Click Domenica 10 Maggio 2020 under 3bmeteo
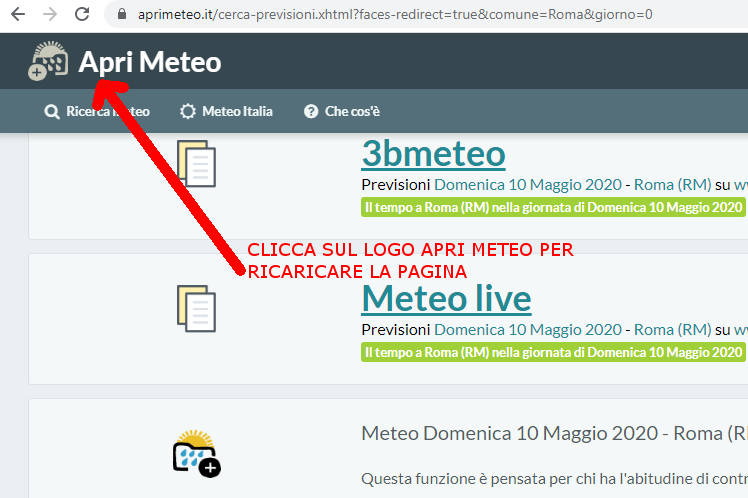Image resolution: width=748 pixels, height=498 pixels. [528, 185]
